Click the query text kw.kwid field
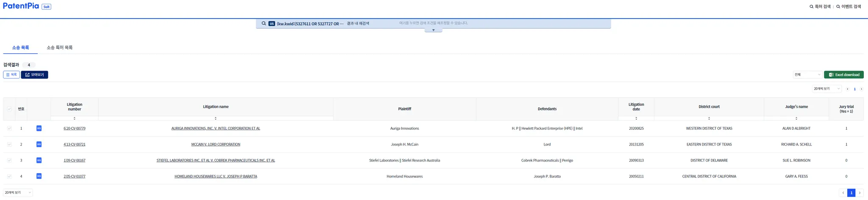This screenshot has width=868, height=200. [310, 24]
